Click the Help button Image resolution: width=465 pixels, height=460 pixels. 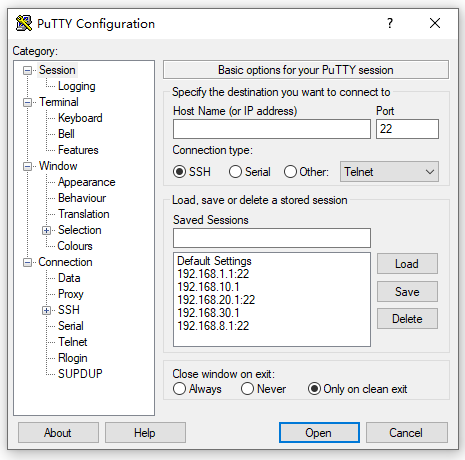point(145,433)
